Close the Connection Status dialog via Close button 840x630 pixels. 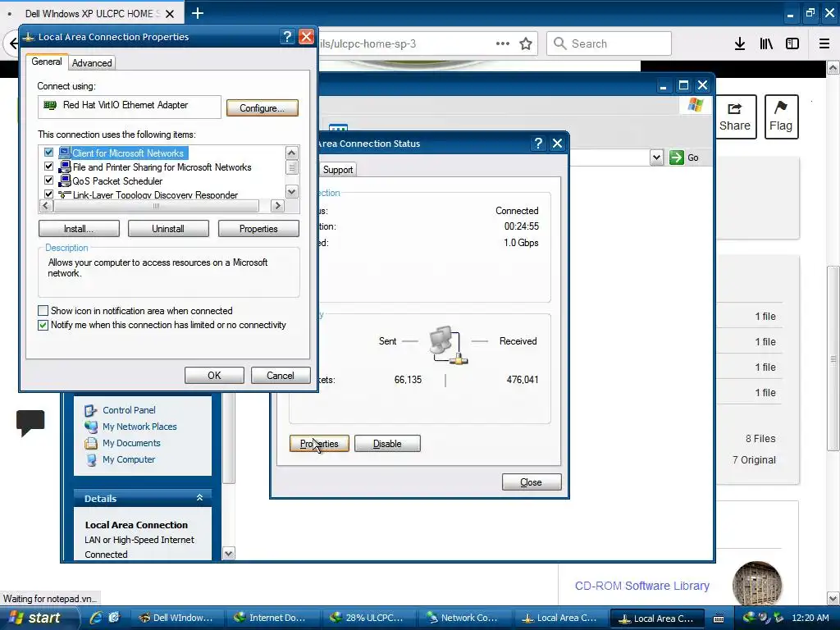click(x=532, y=482)
